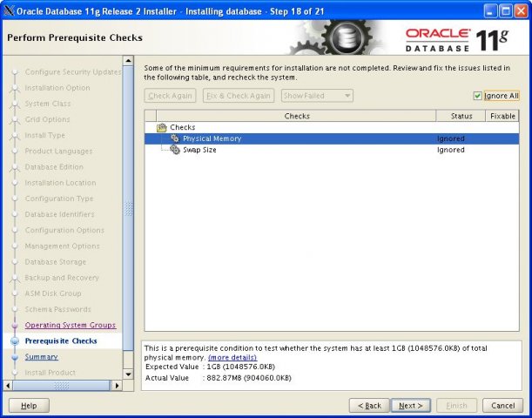Click the sidebar vertical scrollbar thumb
Screen dimensions: 532x418
[128, 208]
